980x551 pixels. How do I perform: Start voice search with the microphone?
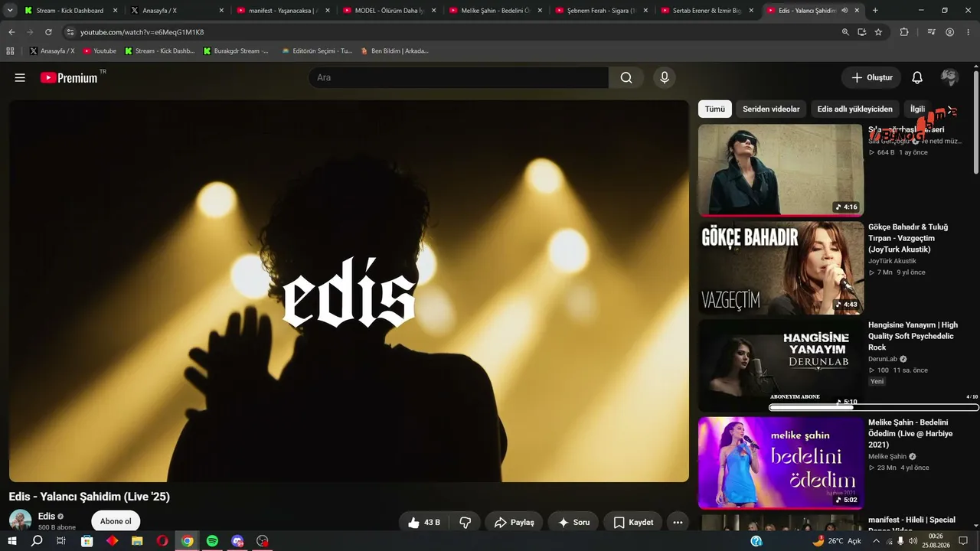tap(665, 77)
